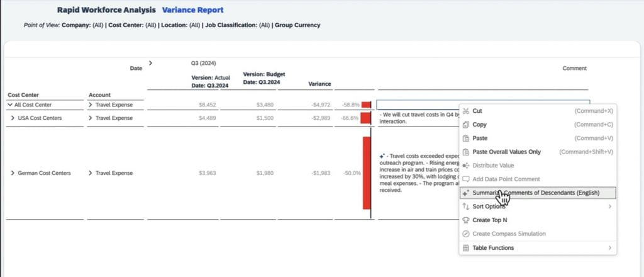Select Summarize Comments of Descendants (English)
This screenshot has width=644, height=277.
coord(535,193)
